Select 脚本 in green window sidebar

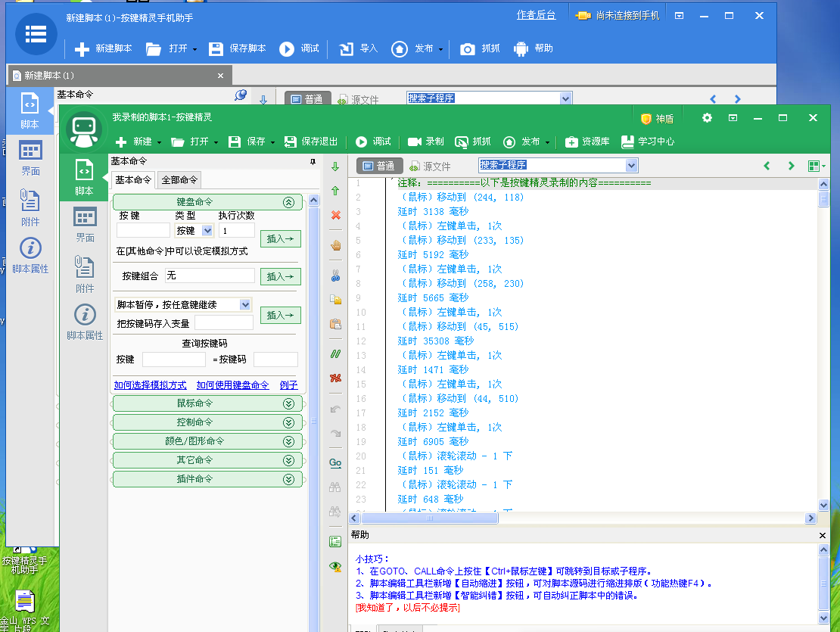pos(84,178)
